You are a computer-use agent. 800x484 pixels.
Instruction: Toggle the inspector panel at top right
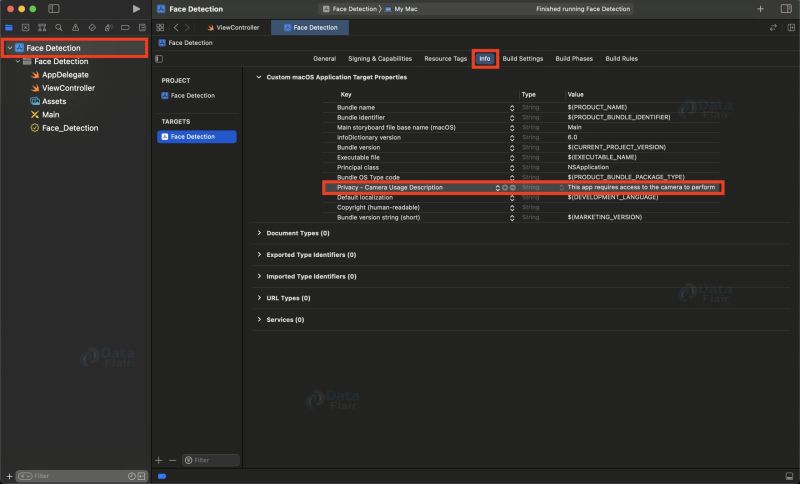(x=786, y=9)
